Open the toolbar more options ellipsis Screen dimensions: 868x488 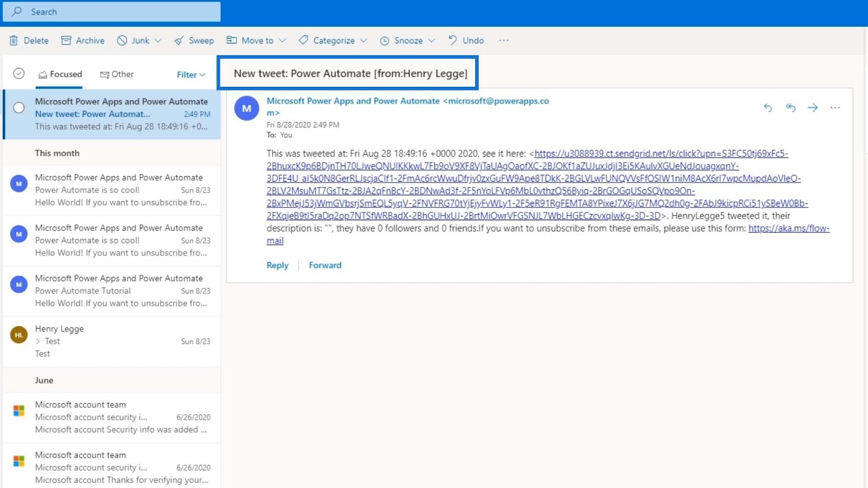point(504,40)
